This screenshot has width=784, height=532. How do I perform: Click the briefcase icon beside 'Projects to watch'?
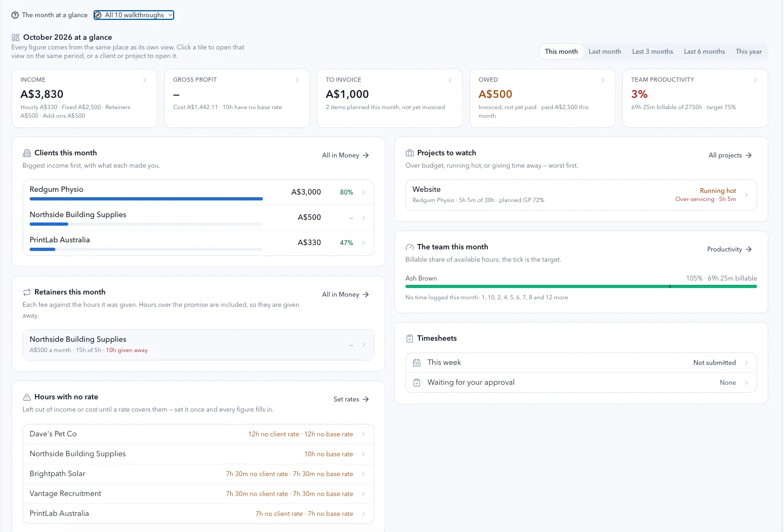(410, 153)
